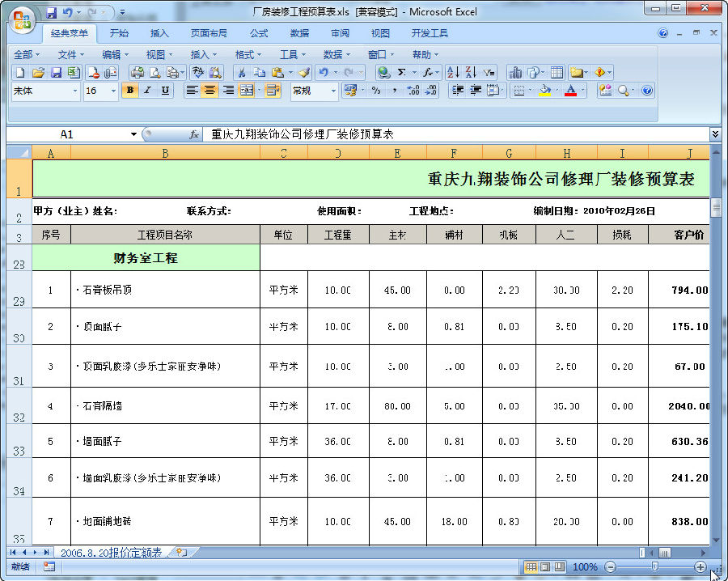Click the New workbook icon
This screenshot has width=728, height=581.
19,72
